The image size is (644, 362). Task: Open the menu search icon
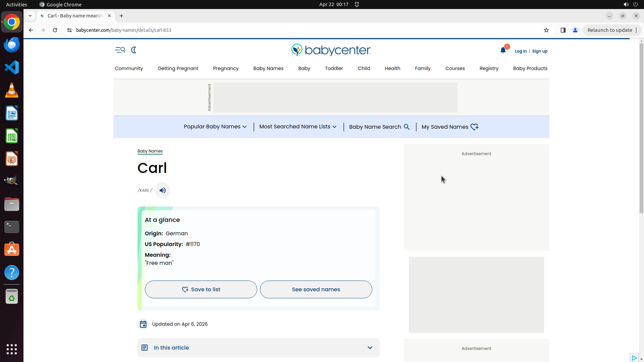120,50
